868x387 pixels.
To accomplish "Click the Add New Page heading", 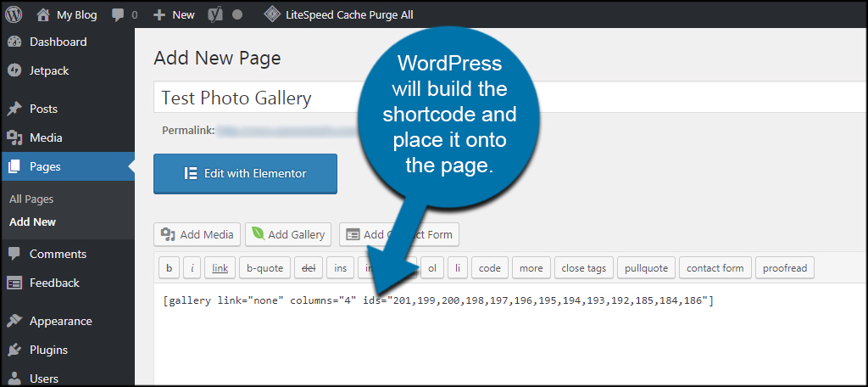I will pos(217,58).
